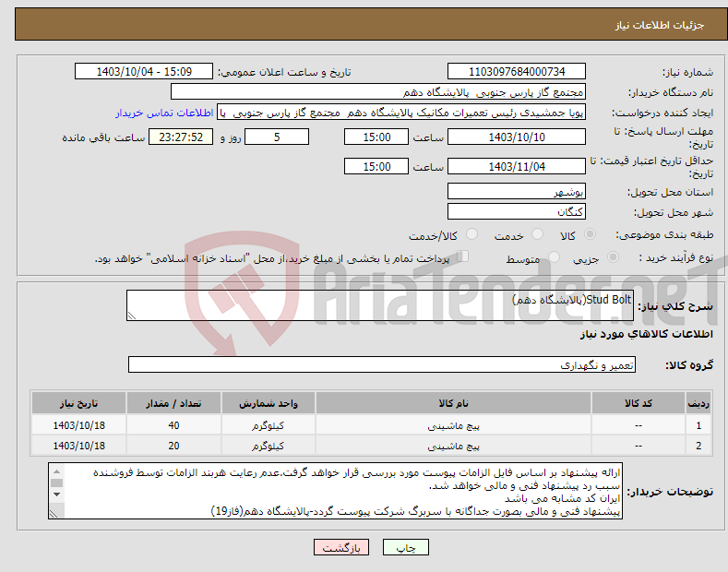Click the notes scrollbar down arrow

pyautogui.click(x=56, y=495)
